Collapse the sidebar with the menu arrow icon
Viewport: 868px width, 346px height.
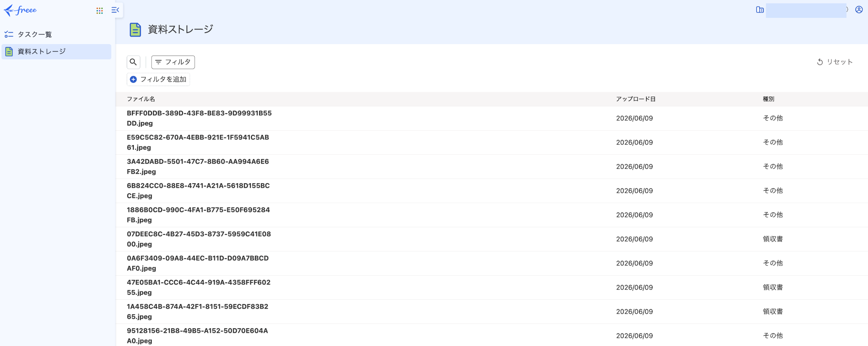click(115, 10)
